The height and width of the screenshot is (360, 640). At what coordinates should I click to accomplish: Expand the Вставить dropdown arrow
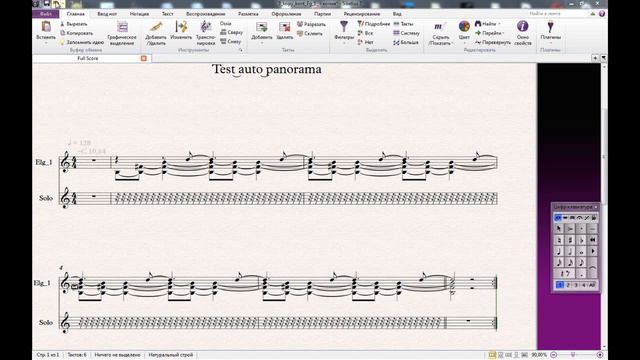click(46, 43)
